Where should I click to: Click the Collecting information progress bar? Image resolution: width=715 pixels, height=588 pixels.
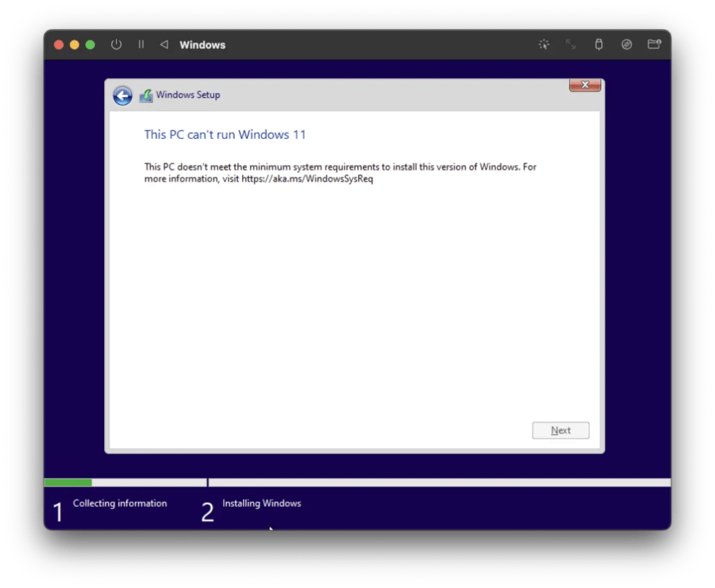(125, 482)
